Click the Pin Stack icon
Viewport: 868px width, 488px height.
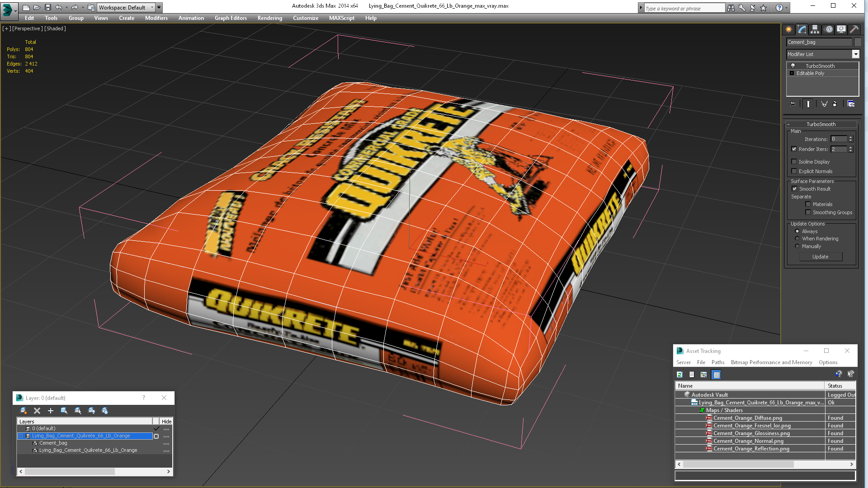point(793,104)
